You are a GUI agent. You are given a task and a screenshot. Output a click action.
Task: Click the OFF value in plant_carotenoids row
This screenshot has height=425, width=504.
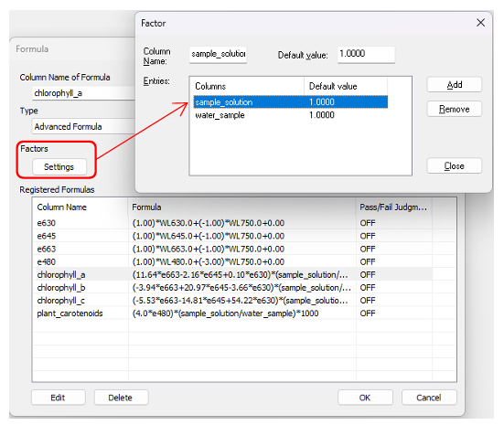[x=368, y=313]
